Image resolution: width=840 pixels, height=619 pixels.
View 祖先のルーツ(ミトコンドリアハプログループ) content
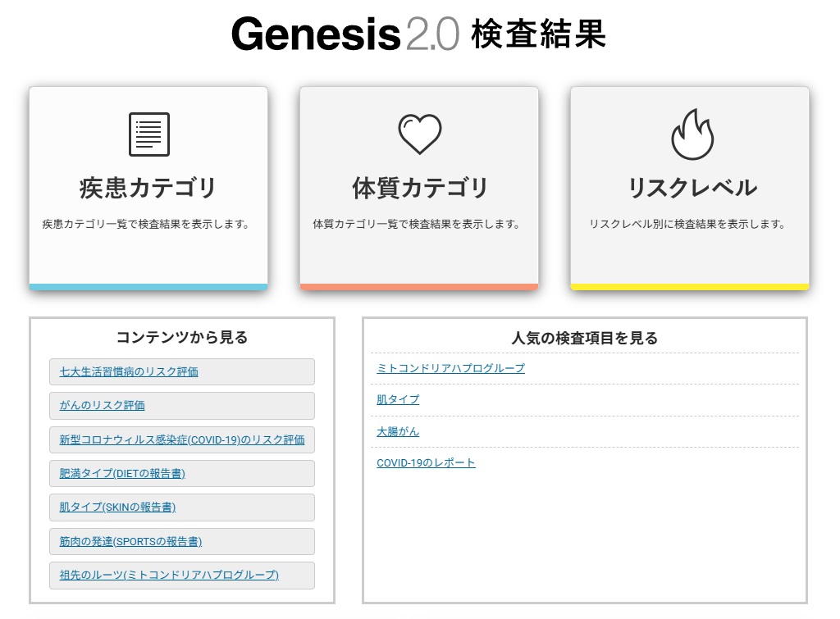coord(169,575)
